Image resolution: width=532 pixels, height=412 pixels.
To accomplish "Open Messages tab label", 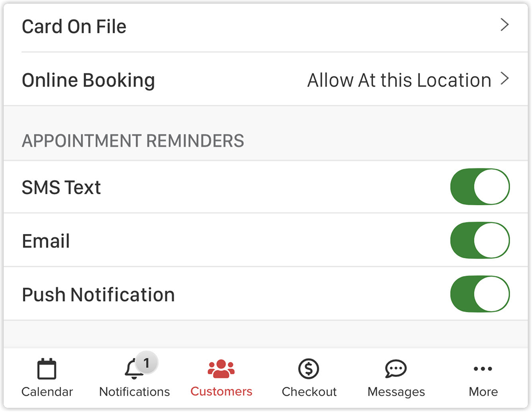I will tap(396, 392).
